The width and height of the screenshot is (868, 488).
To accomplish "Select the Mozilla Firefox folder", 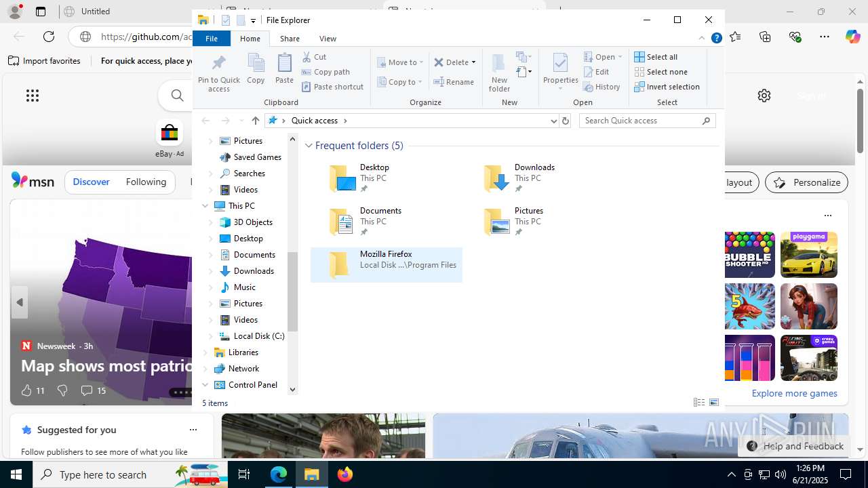I will [x=387, y=264].
